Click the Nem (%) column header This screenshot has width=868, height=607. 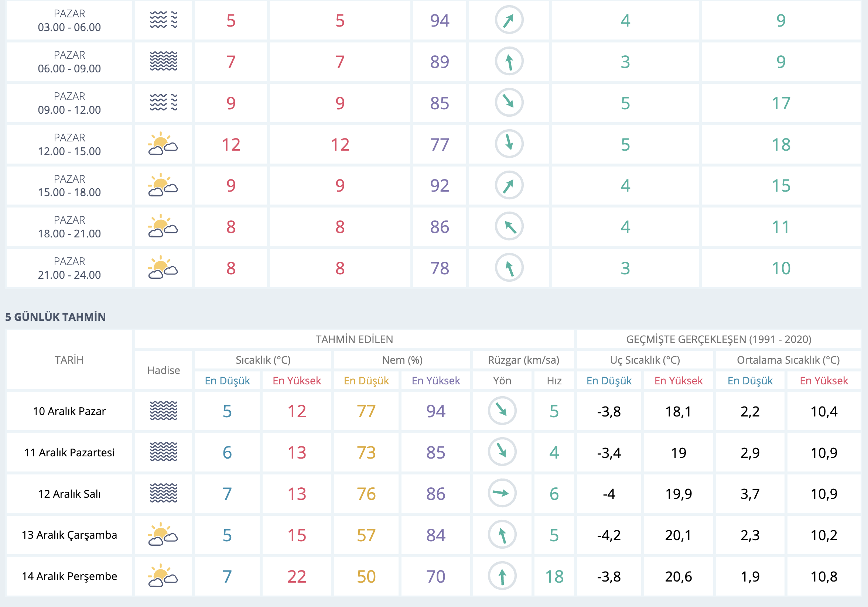(402, 360)
